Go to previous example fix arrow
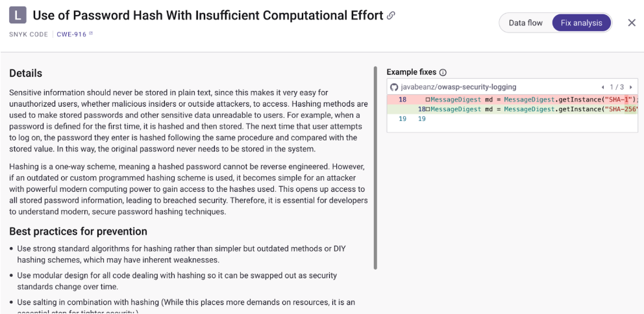 tap(602, 87)
